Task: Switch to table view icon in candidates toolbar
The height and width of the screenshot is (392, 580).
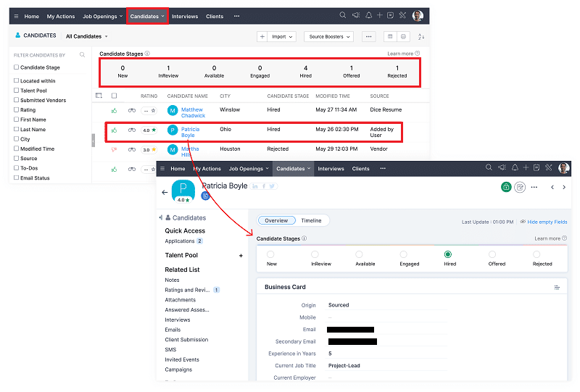Action: (390, 37)
